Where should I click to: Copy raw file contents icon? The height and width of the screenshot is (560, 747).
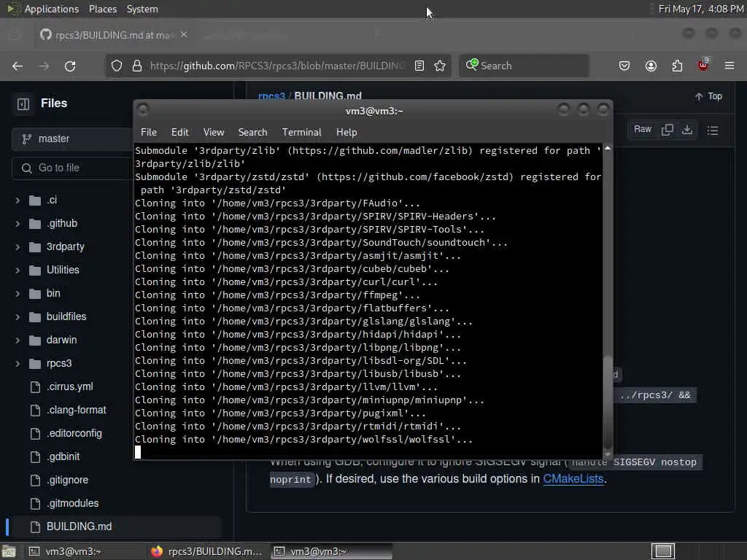[667, 130]
